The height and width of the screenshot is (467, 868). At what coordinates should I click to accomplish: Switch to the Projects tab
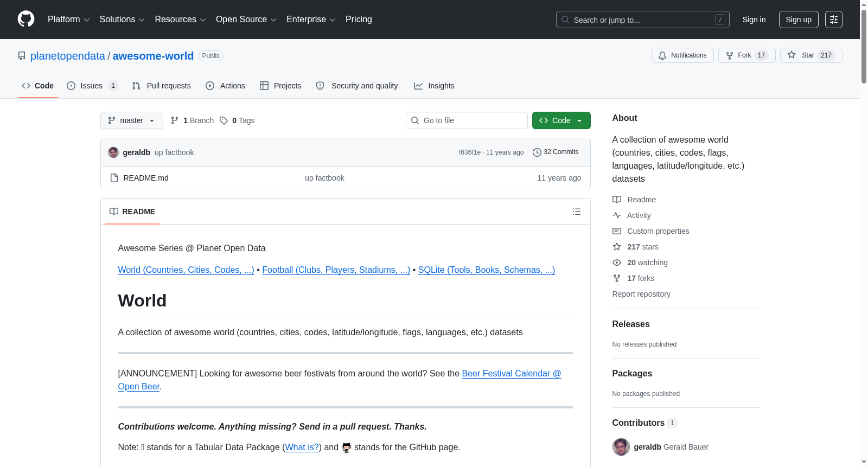(280, 86)
